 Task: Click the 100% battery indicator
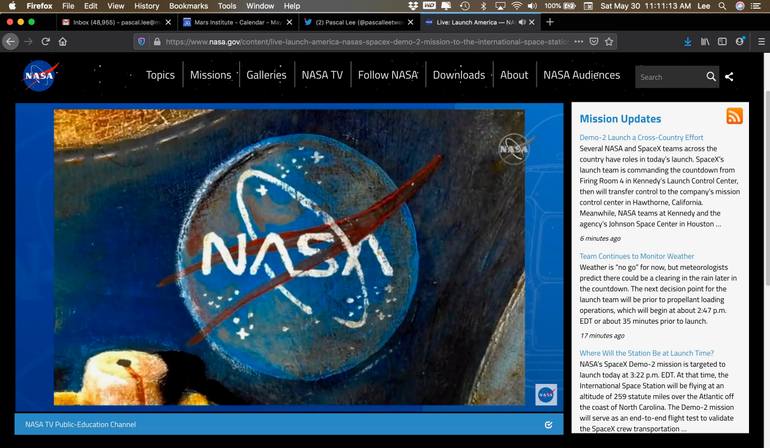[560, 6]
